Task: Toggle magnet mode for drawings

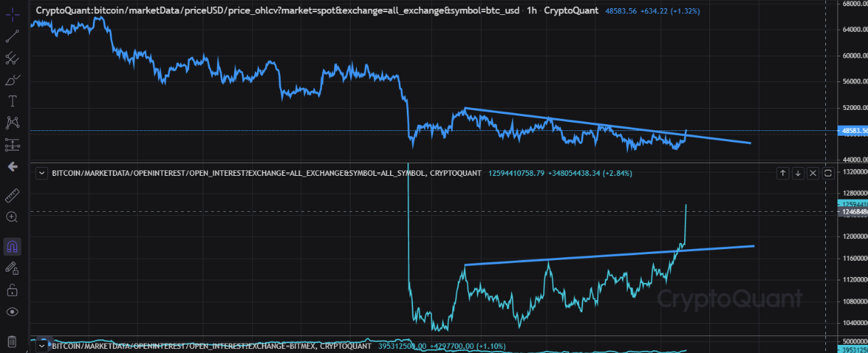Action: [12, 246]
